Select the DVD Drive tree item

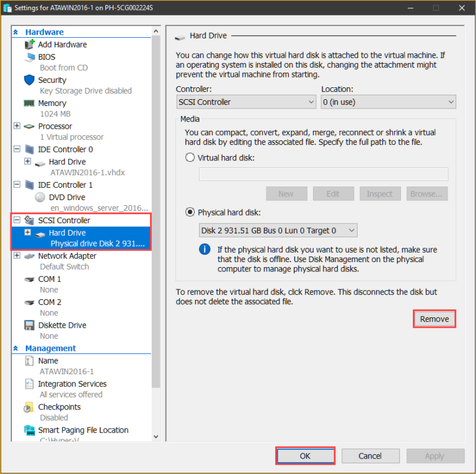[x=67, y=197]
